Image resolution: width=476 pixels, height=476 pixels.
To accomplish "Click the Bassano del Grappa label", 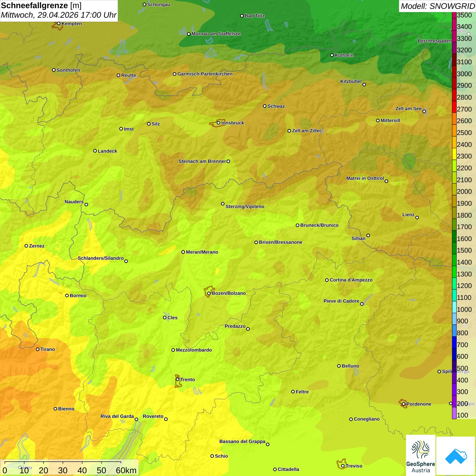I will (x=242, y=441).
